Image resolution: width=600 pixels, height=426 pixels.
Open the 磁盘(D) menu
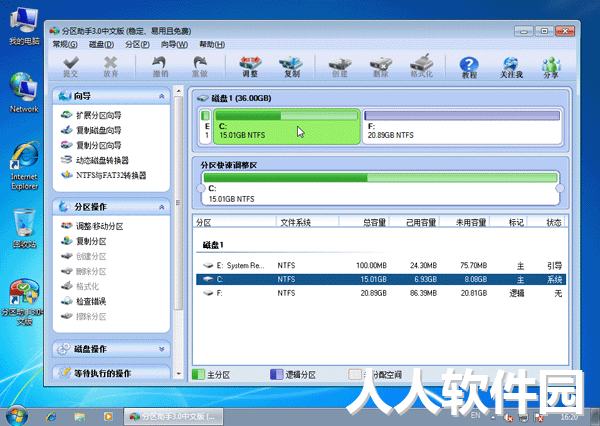(x=101, y=44)
